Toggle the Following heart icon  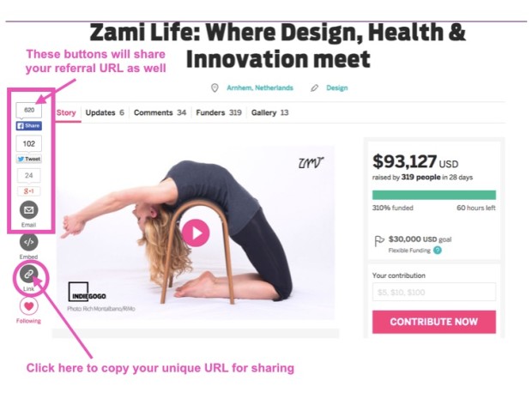click(x=29, y=306)
